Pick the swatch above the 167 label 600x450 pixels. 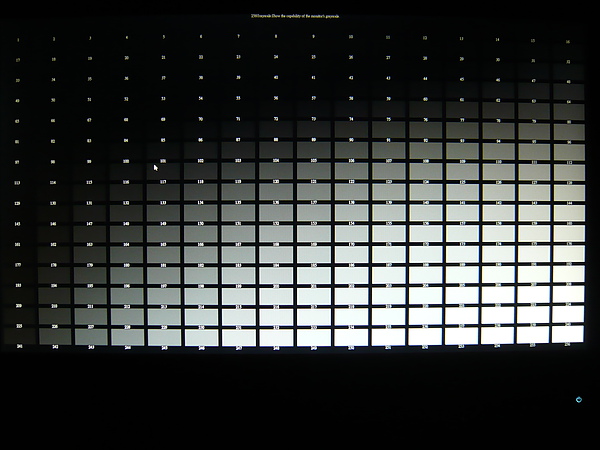[238, 233]
